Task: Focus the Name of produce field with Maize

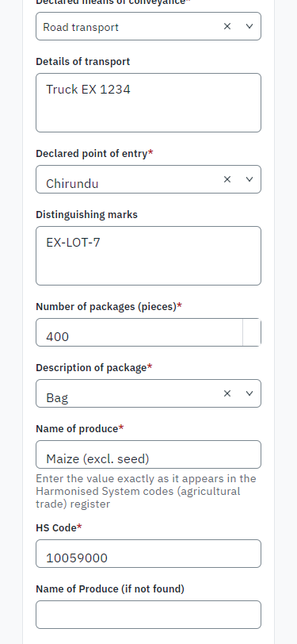Action: (x=149, y=454)
